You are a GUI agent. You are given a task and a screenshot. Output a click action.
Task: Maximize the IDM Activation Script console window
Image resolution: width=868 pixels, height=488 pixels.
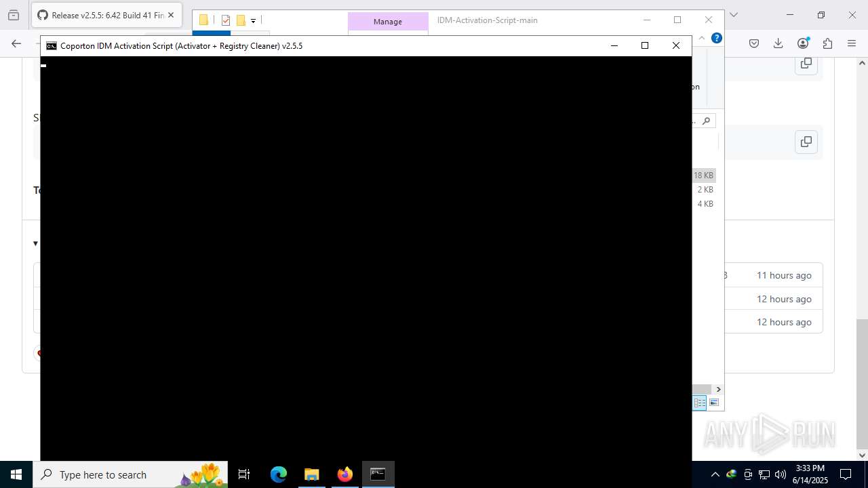coord(645,45)
